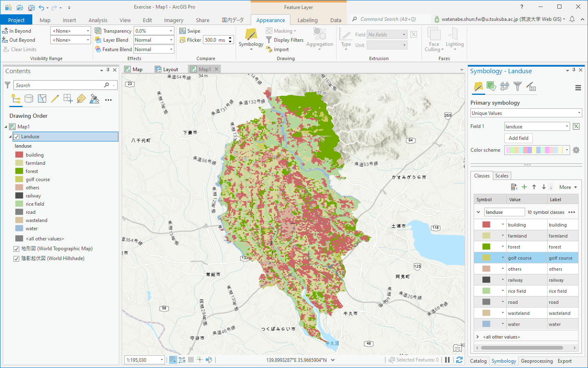Screen dimensions: 588x368
Task: Open Out Beyond scale dropdown
Action: [x=88, y=40]
